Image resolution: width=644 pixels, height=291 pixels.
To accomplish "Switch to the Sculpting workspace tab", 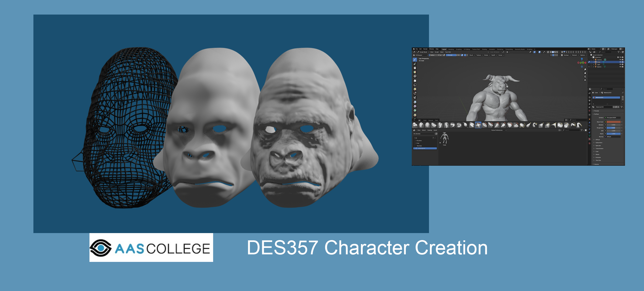I will 459,49.
